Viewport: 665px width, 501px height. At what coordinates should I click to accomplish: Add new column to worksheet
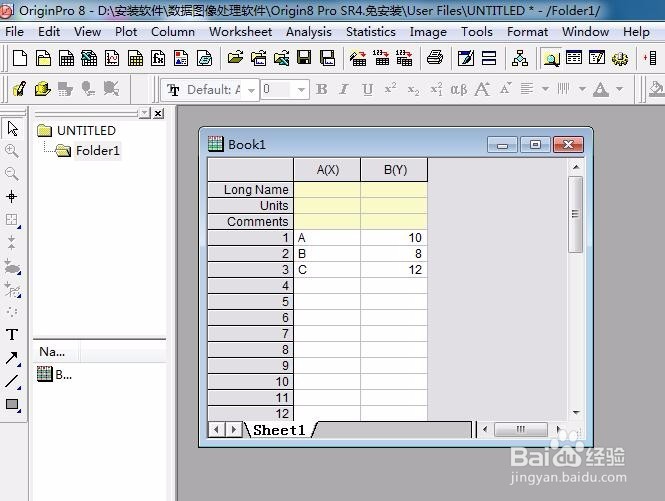click(651, 58)
